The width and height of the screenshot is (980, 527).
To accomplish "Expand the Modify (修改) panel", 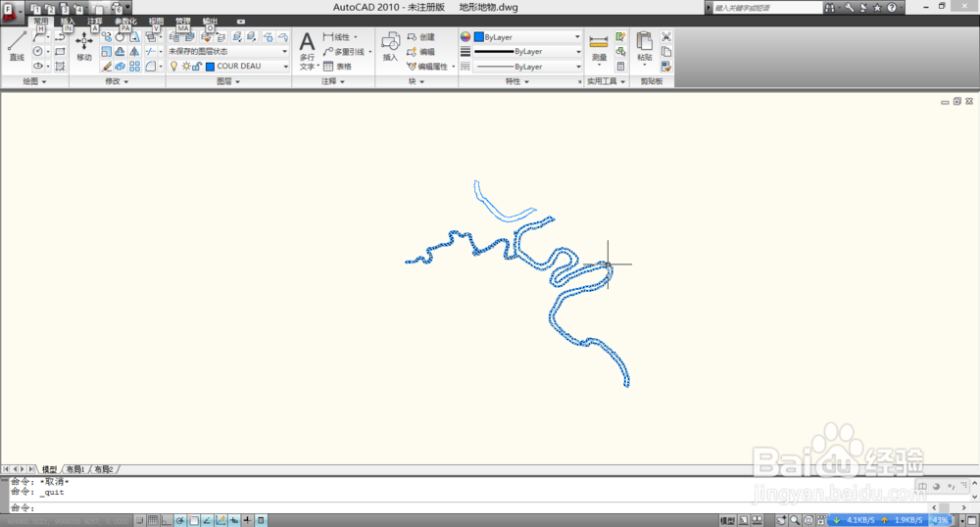I will point(117,81).
